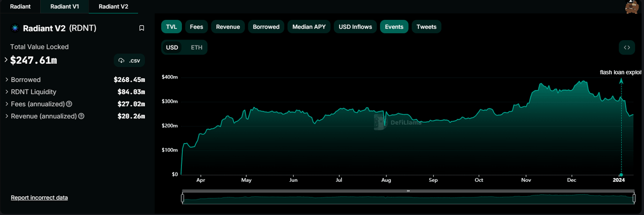Show help for Fees (annualized)

69,104
